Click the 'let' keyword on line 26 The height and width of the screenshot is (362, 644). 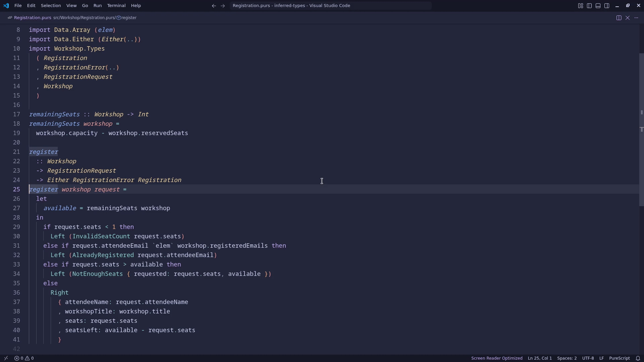tap(42, 199)
